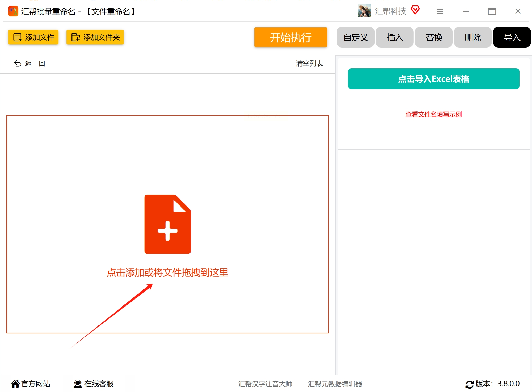Select the 导入 tab
The height and width of the screenshot is (392, 532).
click(511, 37)
